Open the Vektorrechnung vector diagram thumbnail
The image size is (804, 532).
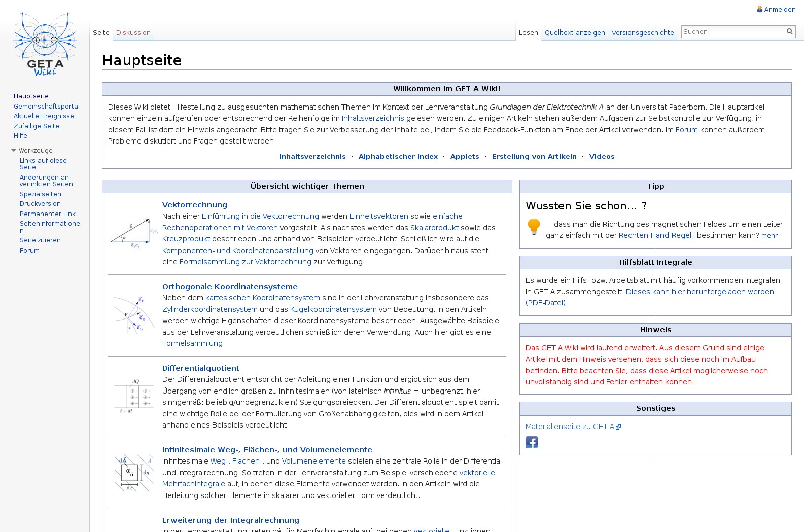point(134,233)
